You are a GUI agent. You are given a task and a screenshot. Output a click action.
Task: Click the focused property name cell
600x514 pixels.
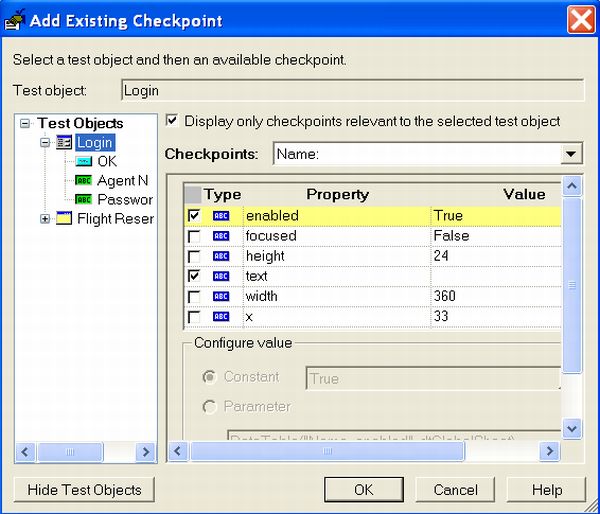pos(337,236)
